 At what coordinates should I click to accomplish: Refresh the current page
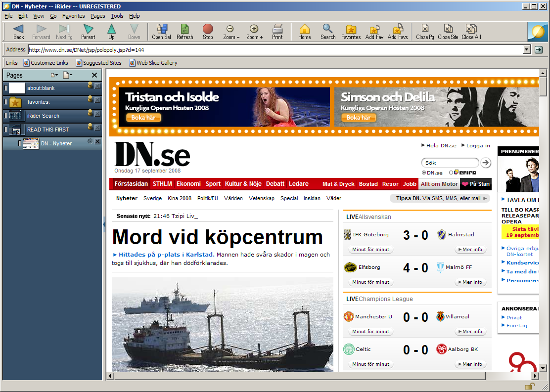(185, 29)
